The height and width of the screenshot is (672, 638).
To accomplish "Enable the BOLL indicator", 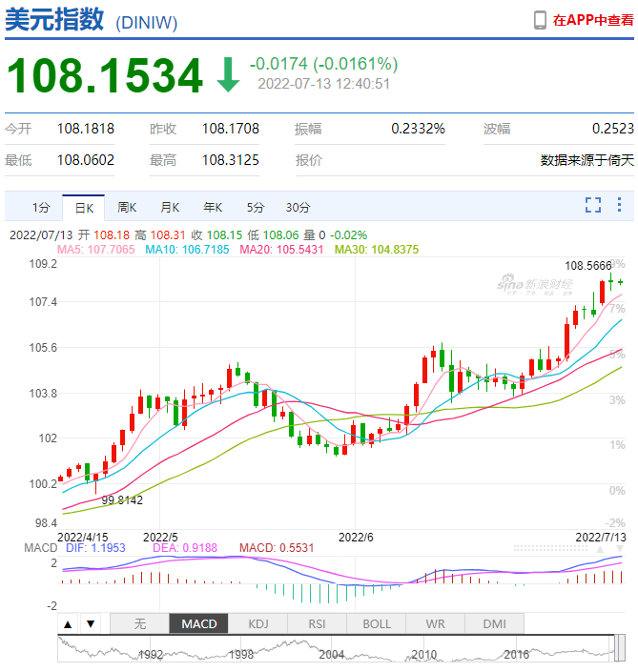I will 376,624.
